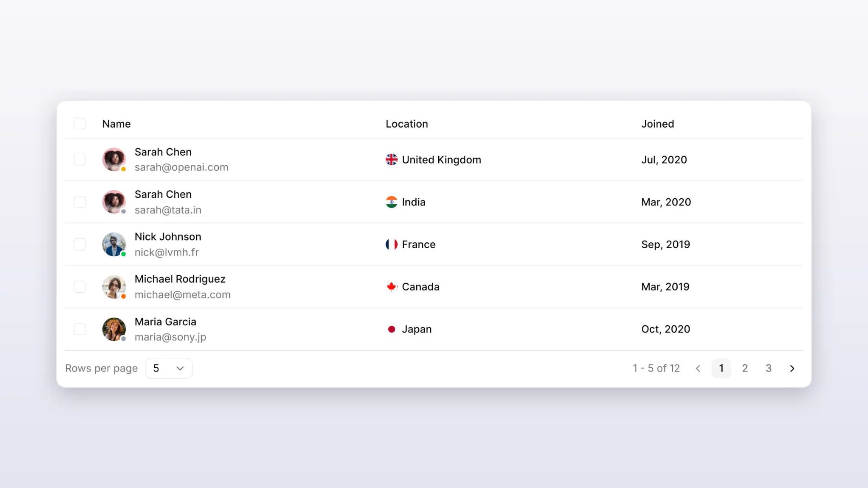Click email maria@sony.jp
This screenshot has height=488, width=868.
point(170,337)
